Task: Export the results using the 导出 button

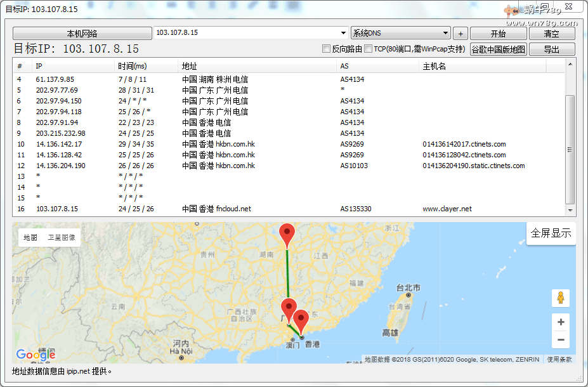Action: click(552, 49)
